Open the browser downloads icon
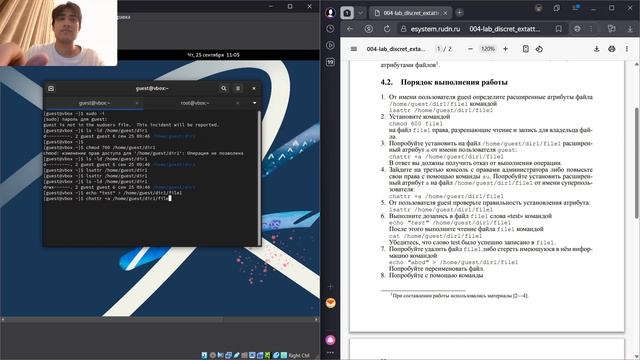The width and height of the screenshot is (640, 360). pyautogui.click(x=630, y=29)
